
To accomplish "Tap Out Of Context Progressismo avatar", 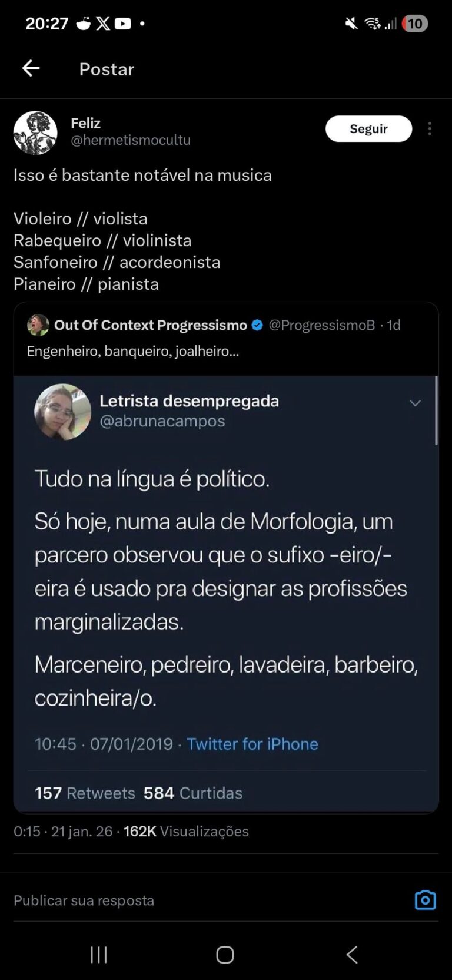I will [38, 325].
